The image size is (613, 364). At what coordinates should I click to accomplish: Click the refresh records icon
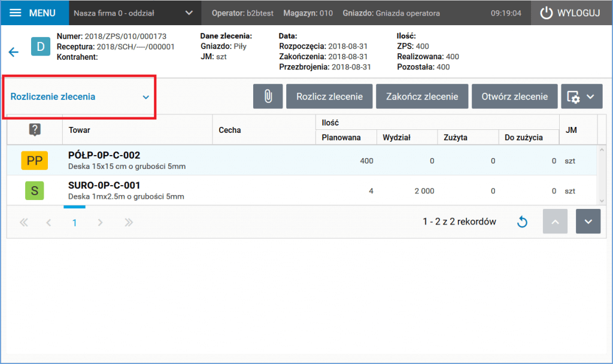pyautogui.click(x=522, y=222)
